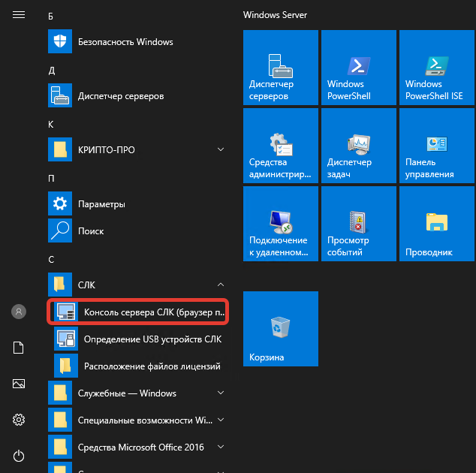Open the Корзина tile
Image resolution: width=476 pixels, height=473 pixels.
280,328
